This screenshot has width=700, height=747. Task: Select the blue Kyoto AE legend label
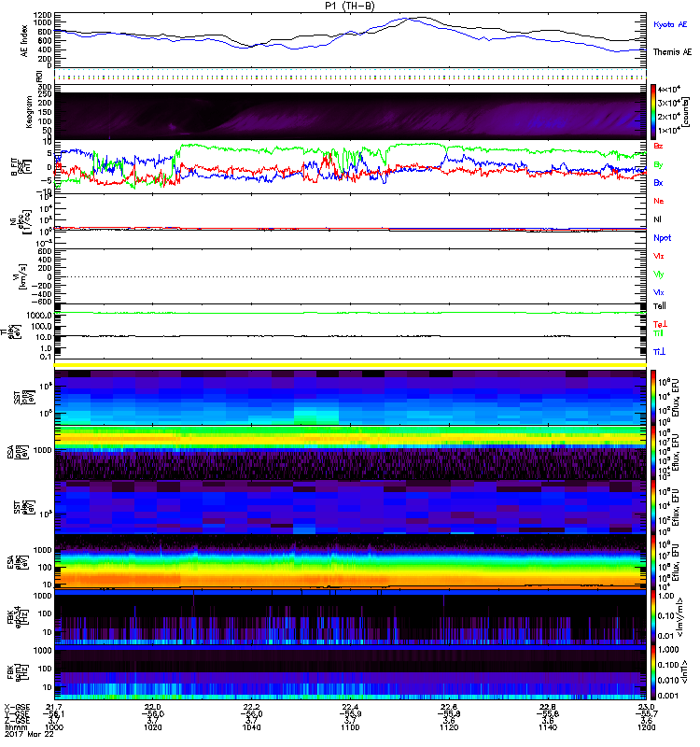point(670,24)
